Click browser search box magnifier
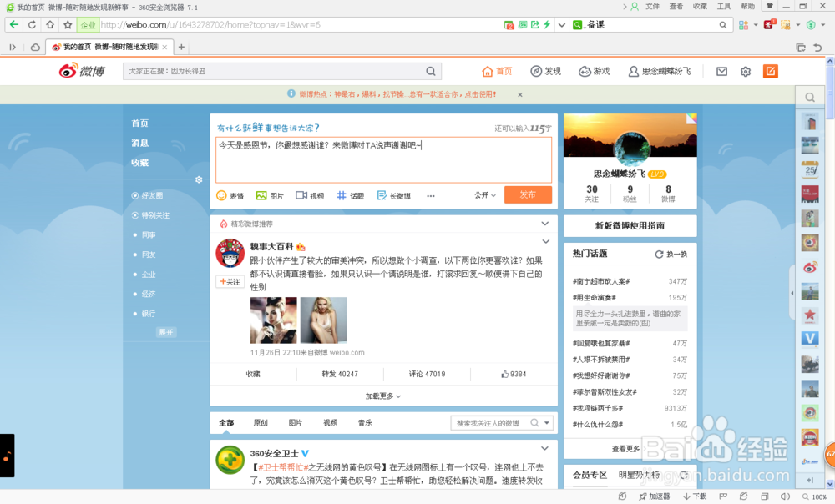The width and height of the screenshot is (835, 504). [x=722, y=24]
